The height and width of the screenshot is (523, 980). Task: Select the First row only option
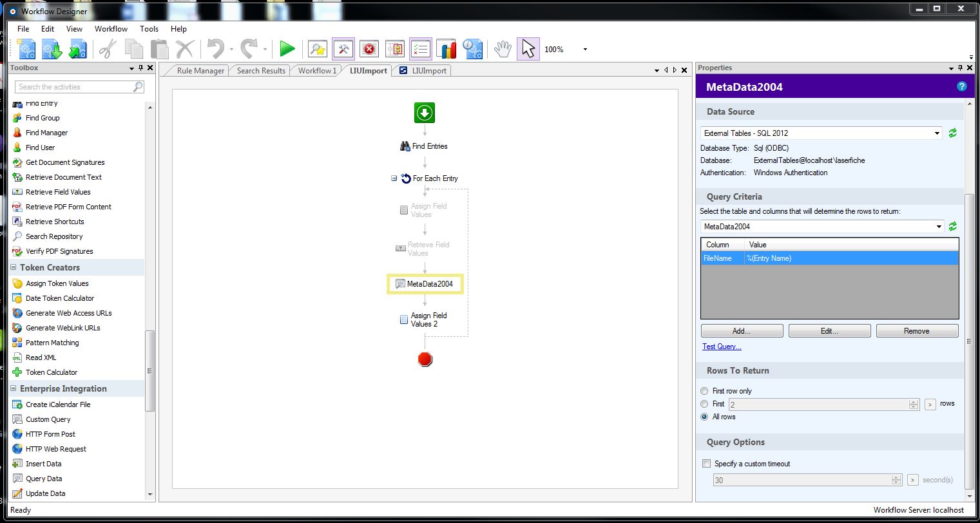point(704,391)
